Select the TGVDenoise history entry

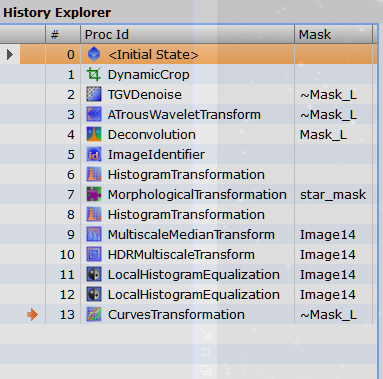point(145,95)
